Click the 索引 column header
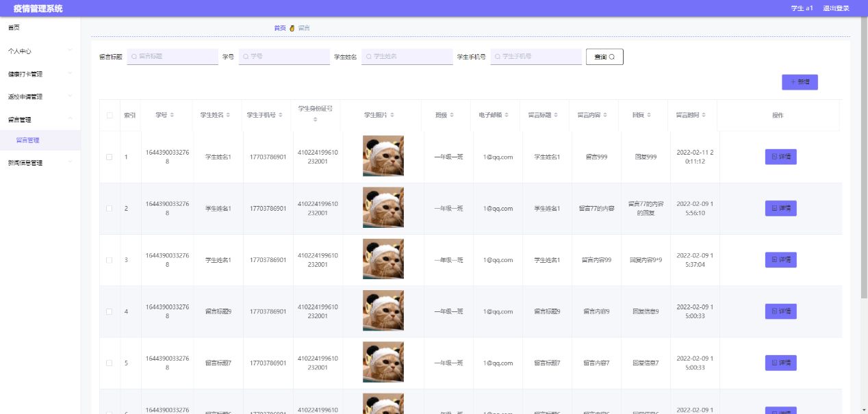Screen dimensions: 868x414 [129, 115]
